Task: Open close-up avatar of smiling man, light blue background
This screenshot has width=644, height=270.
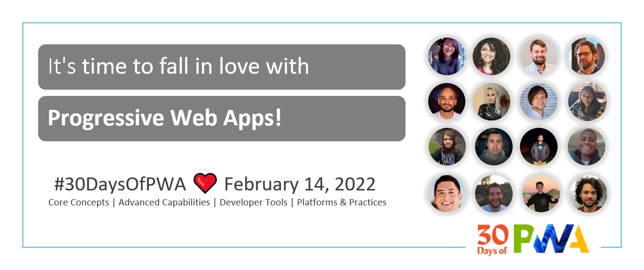Action: point(447,193)
